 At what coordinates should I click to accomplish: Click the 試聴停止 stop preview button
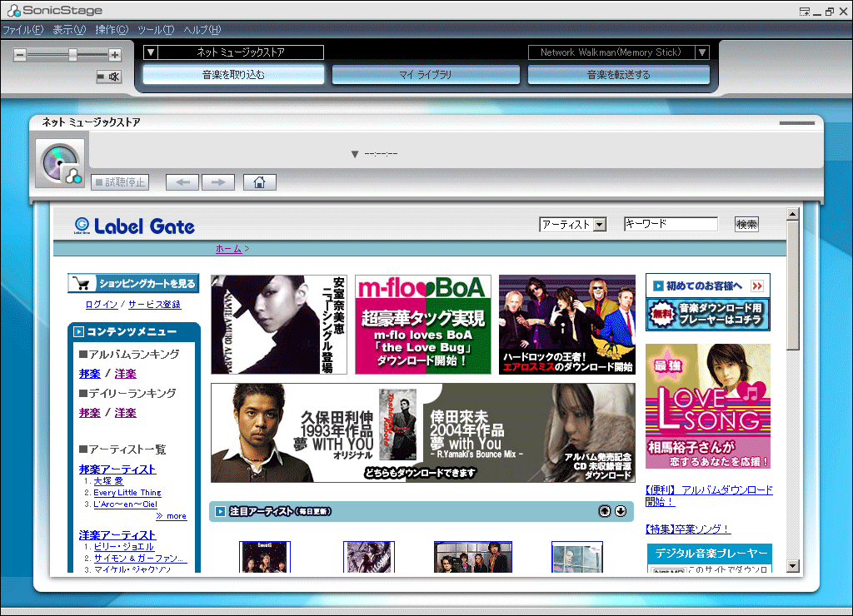coord(120,182)
